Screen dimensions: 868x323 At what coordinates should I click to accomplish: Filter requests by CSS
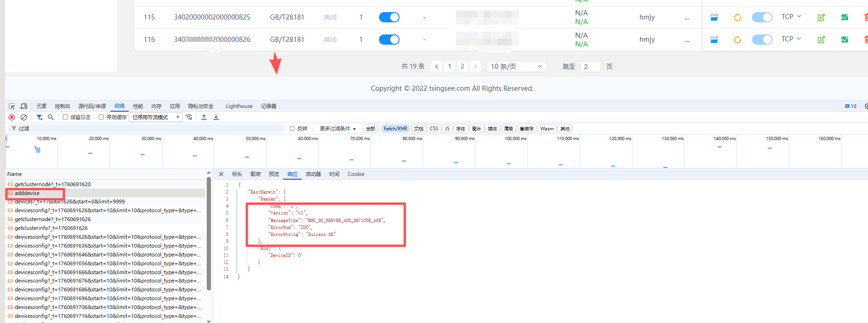[x=434, y=128]
